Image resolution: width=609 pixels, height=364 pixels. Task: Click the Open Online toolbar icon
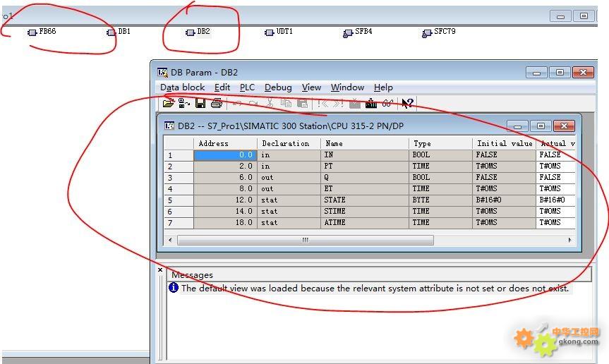[184, 103]
